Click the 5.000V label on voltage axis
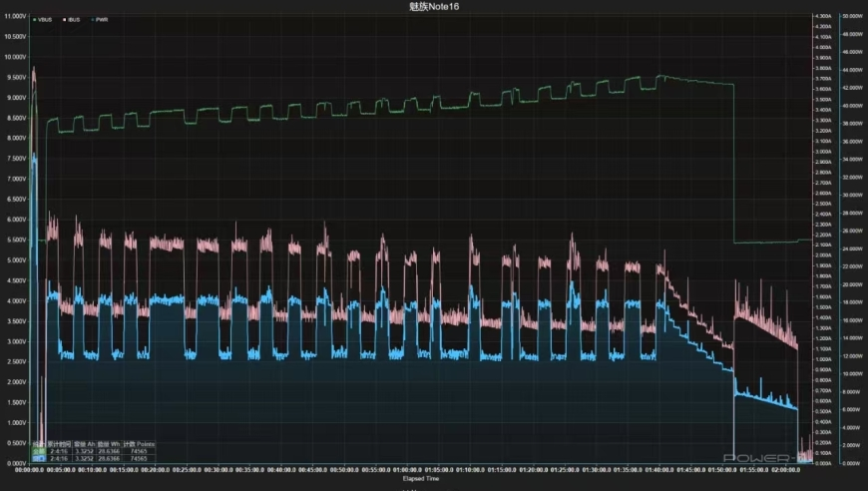868x491 pixels. pos(14,259)
